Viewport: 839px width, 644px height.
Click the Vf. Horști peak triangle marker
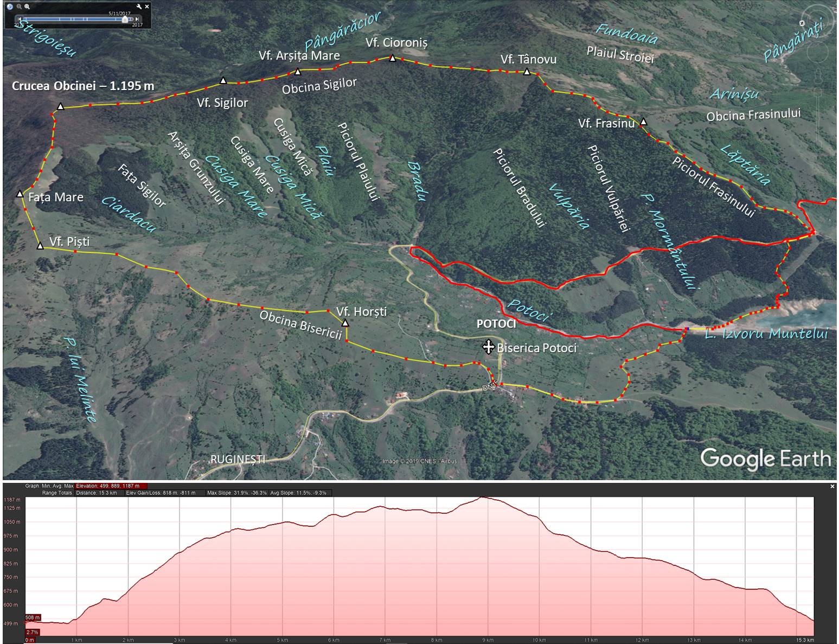click(345, 323)
